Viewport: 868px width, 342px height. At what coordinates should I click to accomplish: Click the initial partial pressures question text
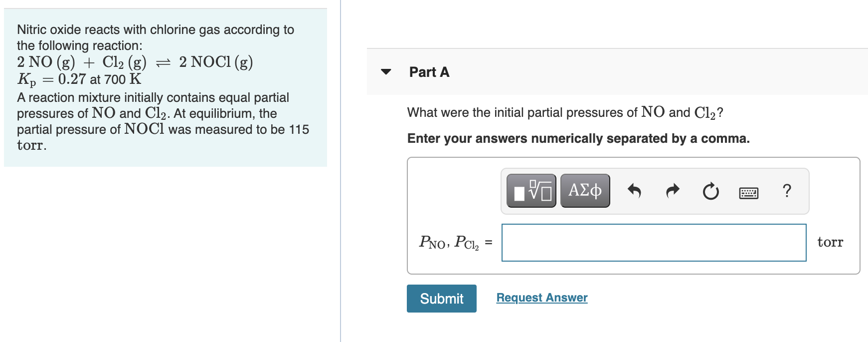(x=565, y=112)
